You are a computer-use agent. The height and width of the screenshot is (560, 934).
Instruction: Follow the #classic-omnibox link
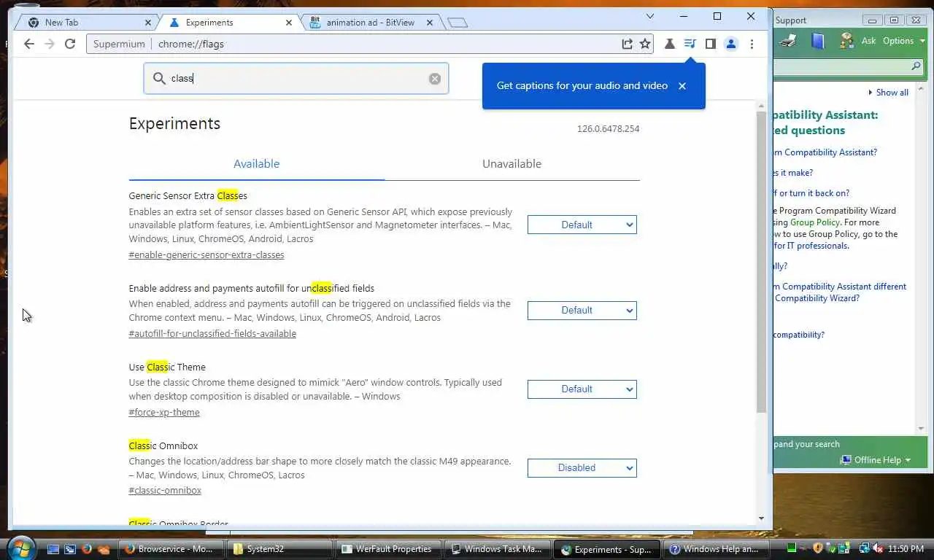click(x=165, y=491)
